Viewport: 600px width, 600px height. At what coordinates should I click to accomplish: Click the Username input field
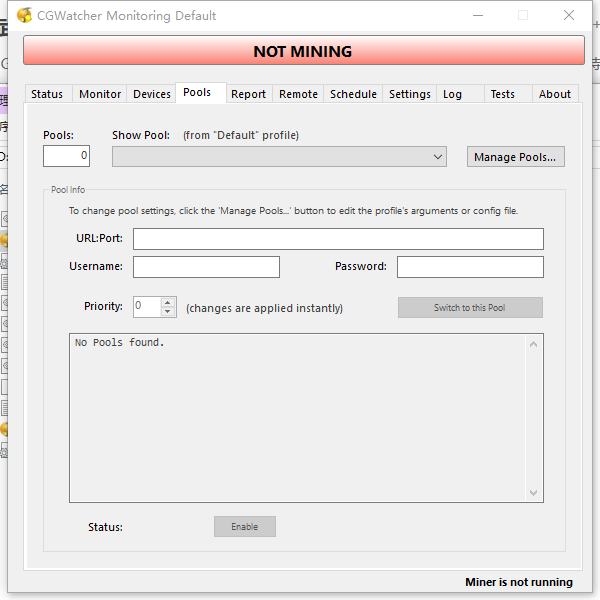(206, 267)
